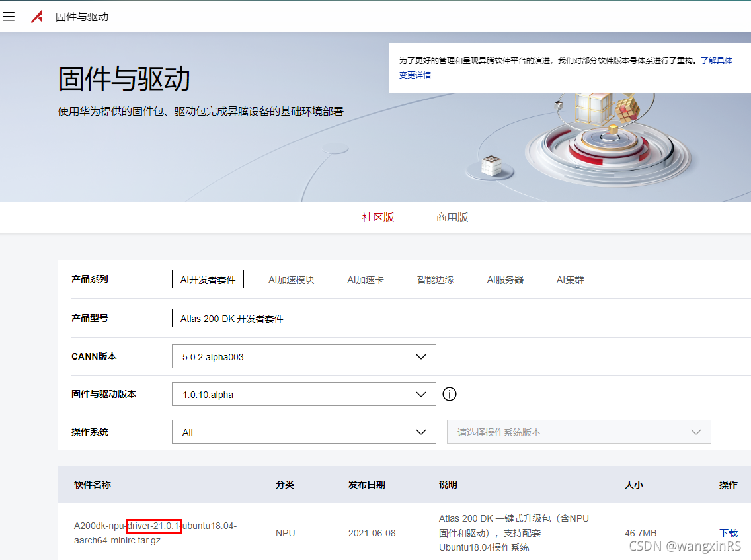This screenshot has width=751, height=560.
Task: Click the NPU category cell
Action: click(285, 533)
